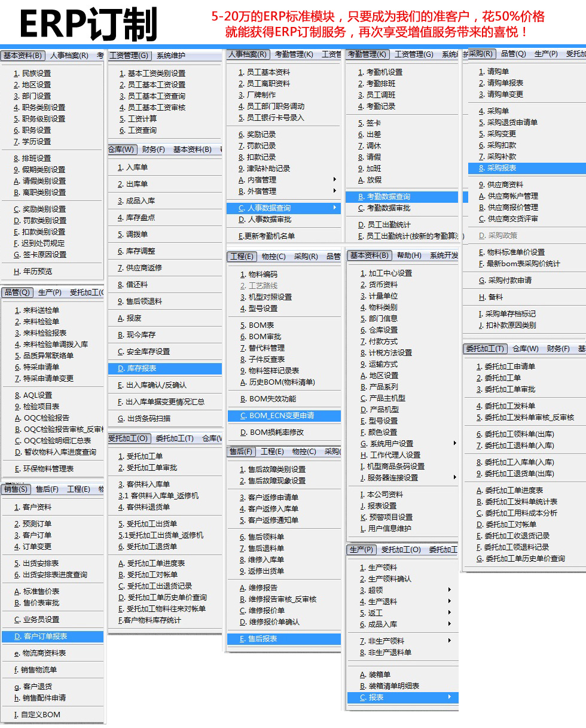Select 售后报表 in the after-sales menu
This screenshot has width=586, height=728.
point(263,639)
